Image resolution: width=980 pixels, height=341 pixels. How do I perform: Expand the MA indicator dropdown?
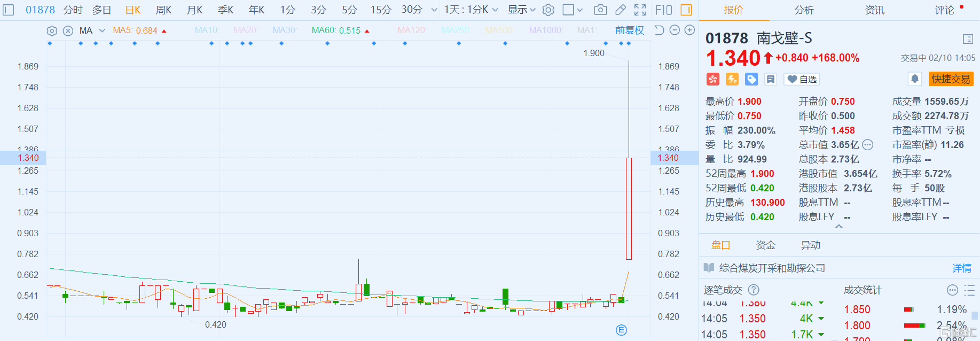pyautogui.click(x=102, y=31)
